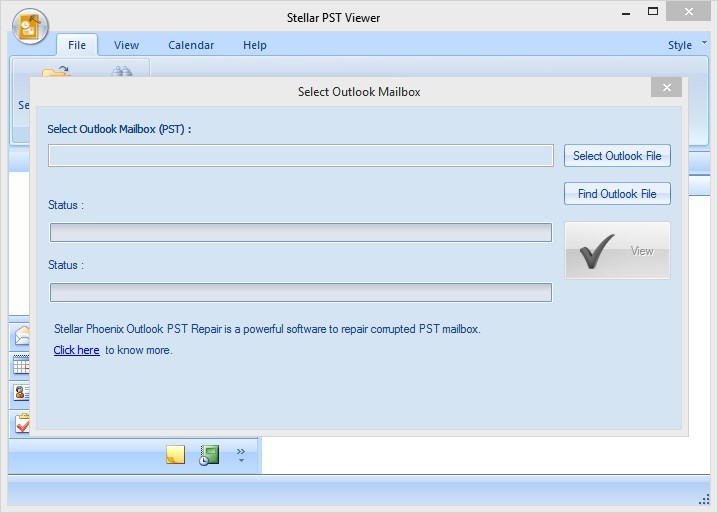This screenshot has width=718, height=513.
Task: Expand navigation pane configure buttons chevron
Action: click(x=241, y=455)
